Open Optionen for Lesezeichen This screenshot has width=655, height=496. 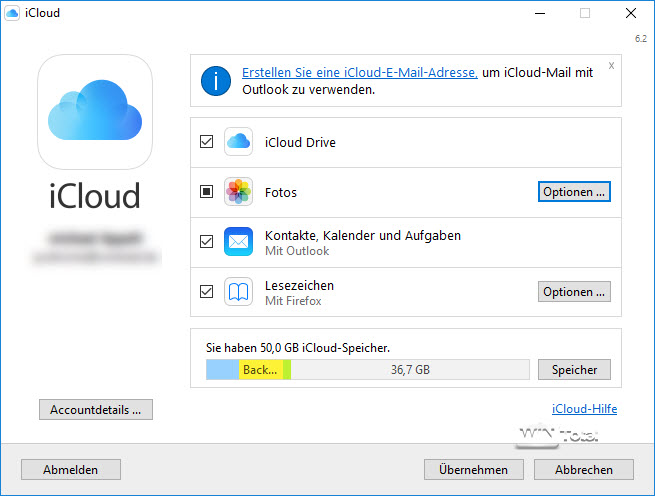coord(574,292)
